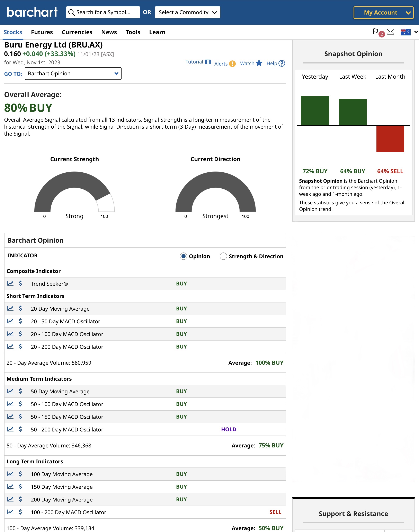This screenshot has width=419, height=532.
Task: Open the mail envelope icon
Action: pos(391,32)
